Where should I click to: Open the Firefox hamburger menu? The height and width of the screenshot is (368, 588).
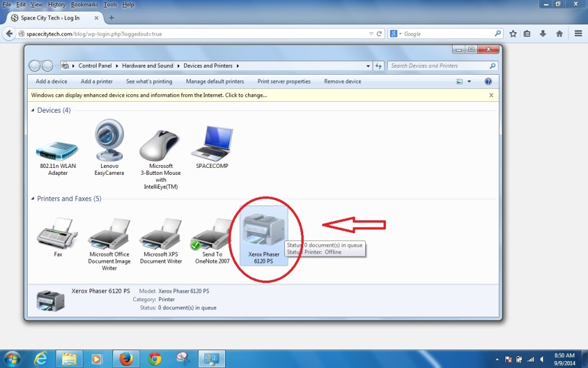click(x=578, y=34)
